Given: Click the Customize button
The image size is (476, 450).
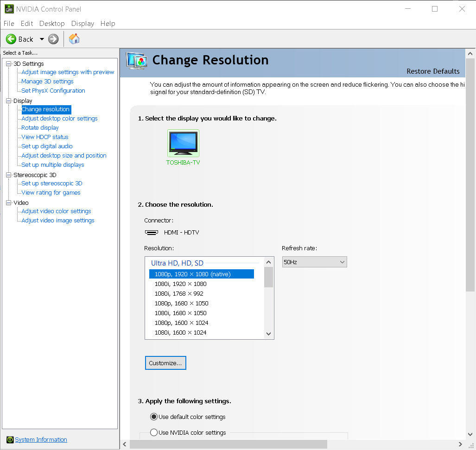Looking at the screenshot, I should [x=165, y=363].
